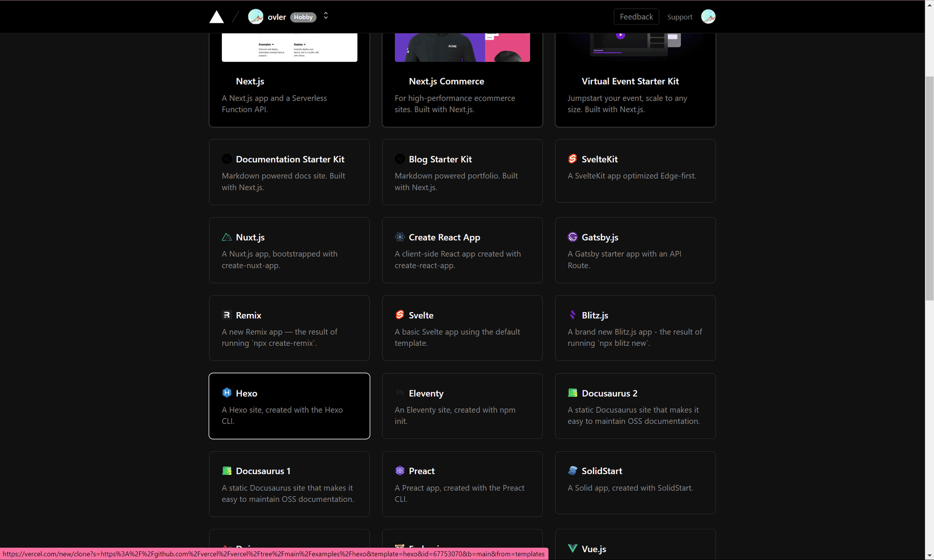934x560 pixels.
Task: Click the Nuxt.js logo icon
Action: (x=227, y=237)
